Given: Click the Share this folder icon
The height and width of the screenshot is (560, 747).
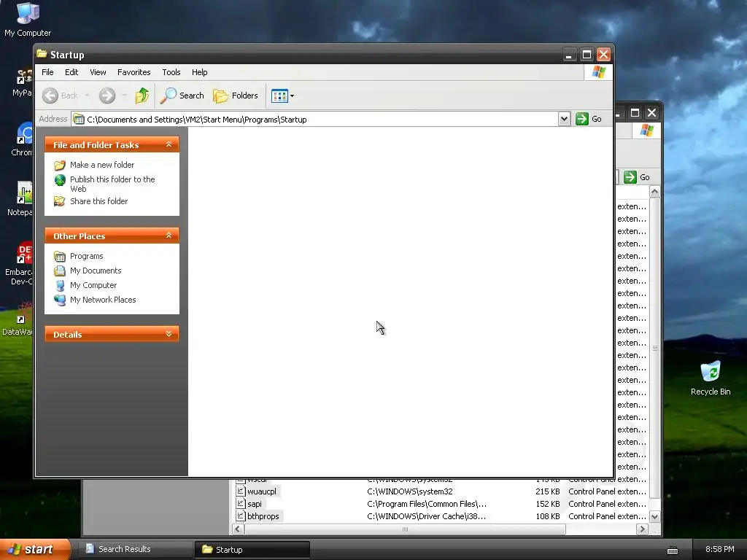Looking at the screenshot, I should [x=60, y=201].
